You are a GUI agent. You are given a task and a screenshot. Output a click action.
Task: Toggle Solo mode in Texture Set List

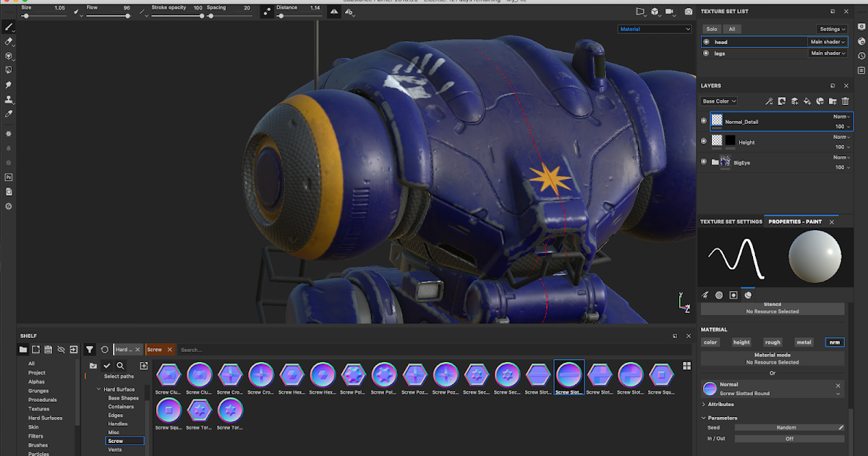click(x=712, y=29)
